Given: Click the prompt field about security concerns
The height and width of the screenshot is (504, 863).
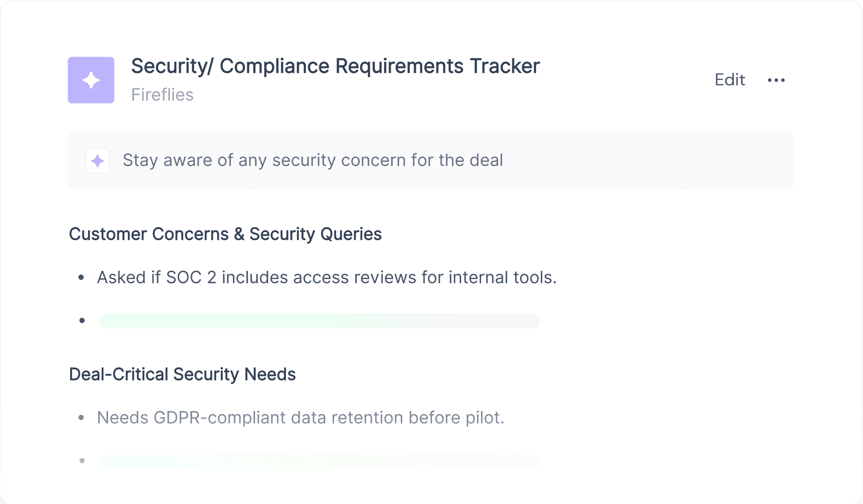Looking at the screenshot, I should pos(431,161).
